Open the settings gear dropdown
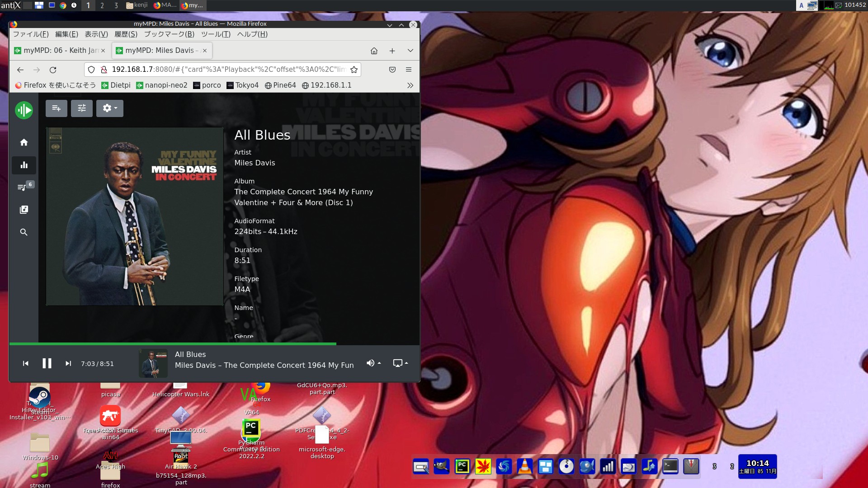 tap(110, 108)
